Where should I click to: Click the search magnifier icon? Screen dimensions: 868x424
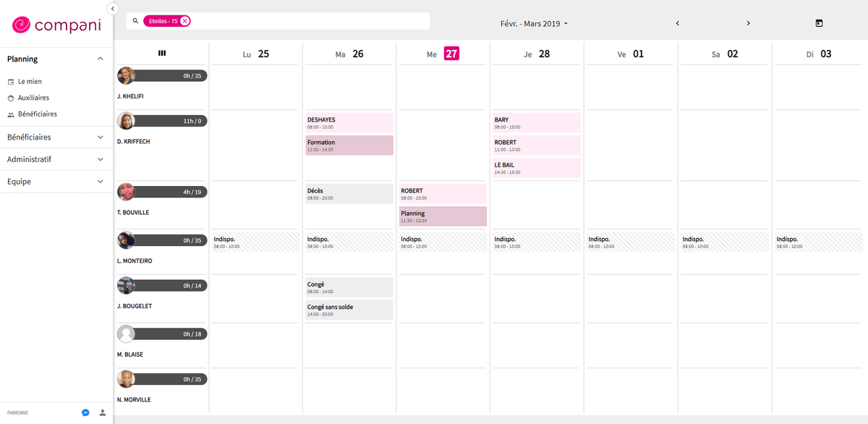[x=135, y=21]
